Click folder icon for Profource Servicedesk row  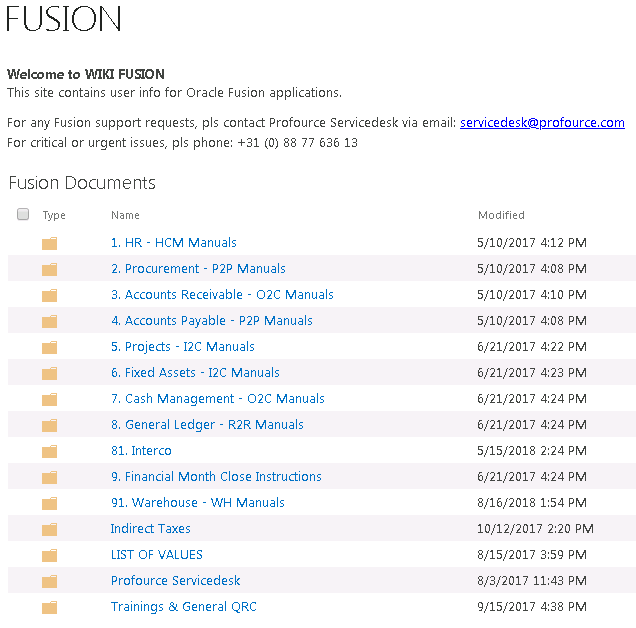49,581
